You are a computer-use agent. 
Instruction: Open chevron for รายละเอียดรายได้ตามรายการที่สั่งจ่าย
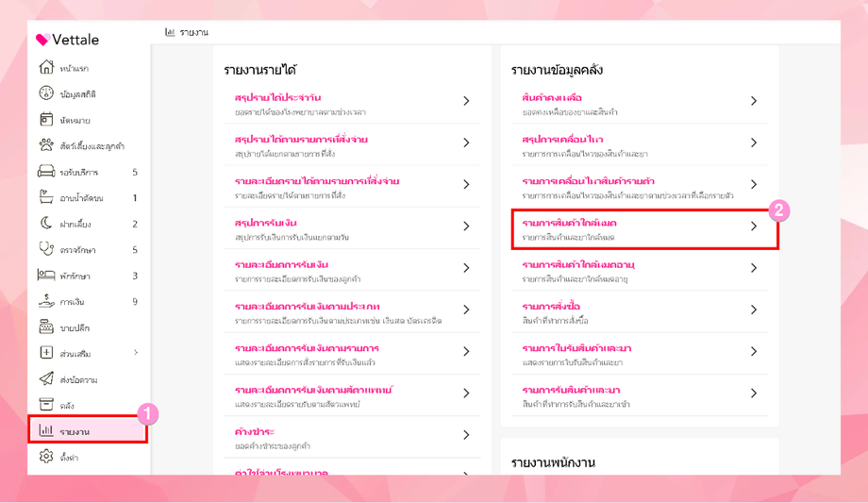tap(466, 184)
